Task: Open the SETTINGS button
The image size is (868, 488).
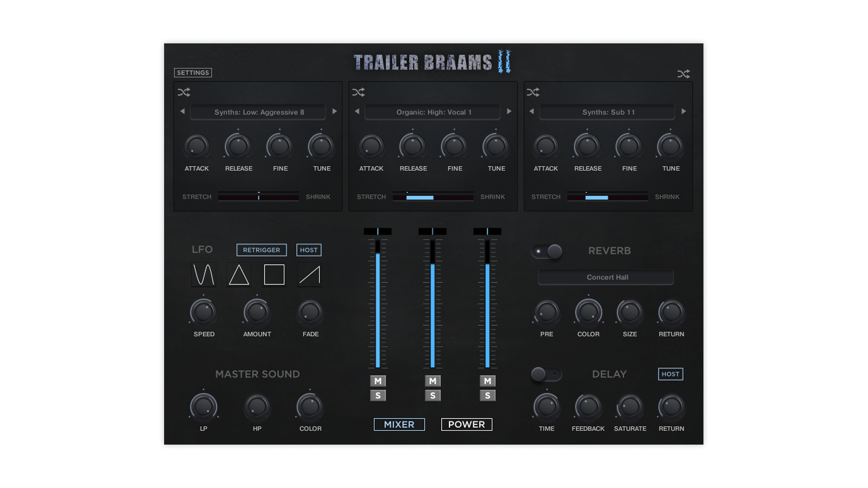Action: click(193, 73)
